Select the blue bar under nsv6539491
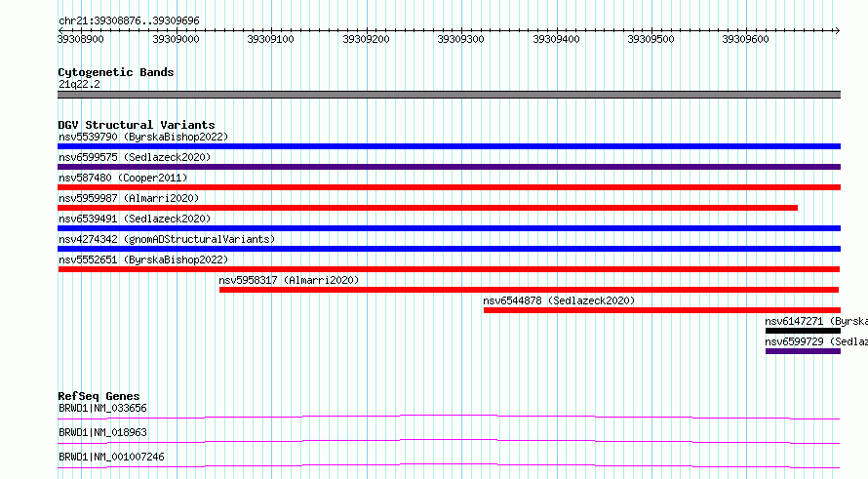868x479 pixels. (449, 228)
